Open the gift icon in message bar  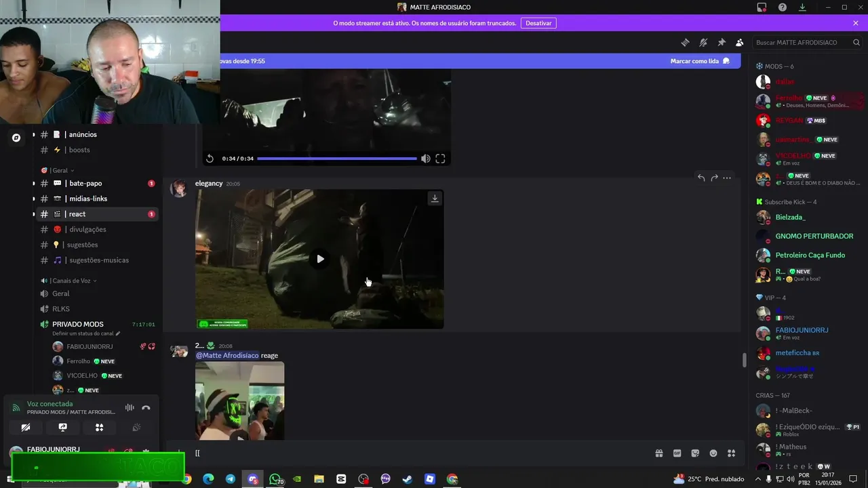658,453
